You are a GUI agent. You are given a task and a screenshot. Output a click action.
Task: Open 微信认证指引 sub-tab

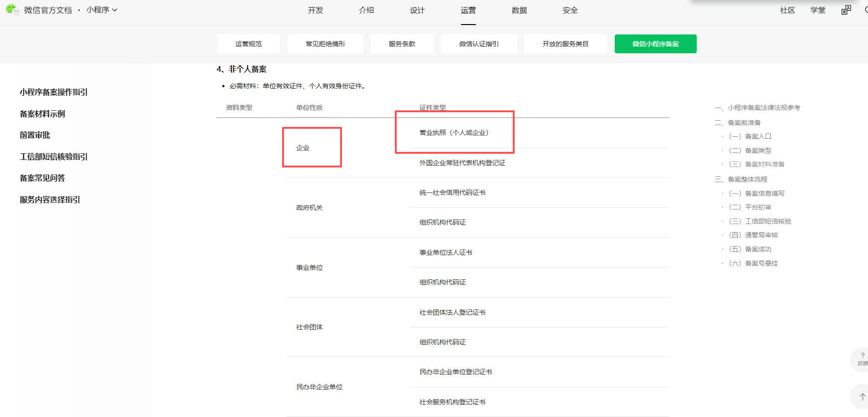coord(479,44)
